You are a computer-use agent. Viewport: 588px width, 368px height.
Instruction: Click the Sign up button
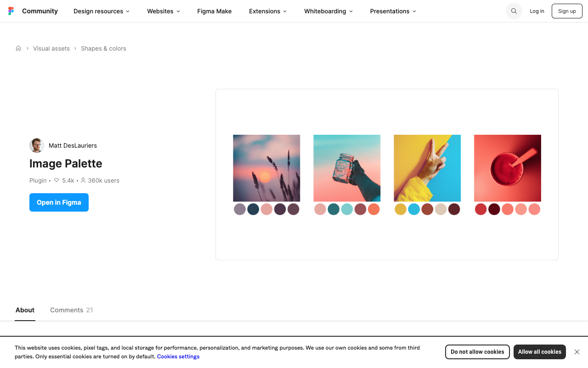(x=567, y=11)
